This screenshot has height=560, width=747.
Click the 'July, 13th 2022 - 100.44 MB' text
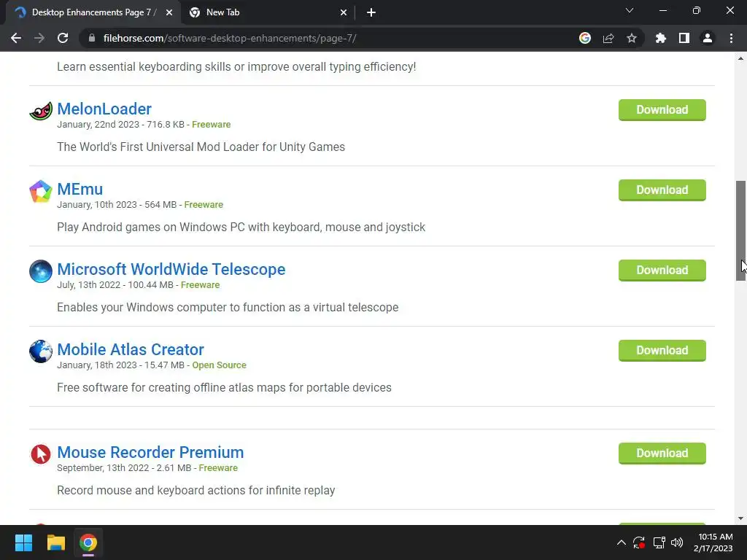click(x=115, y=285)
